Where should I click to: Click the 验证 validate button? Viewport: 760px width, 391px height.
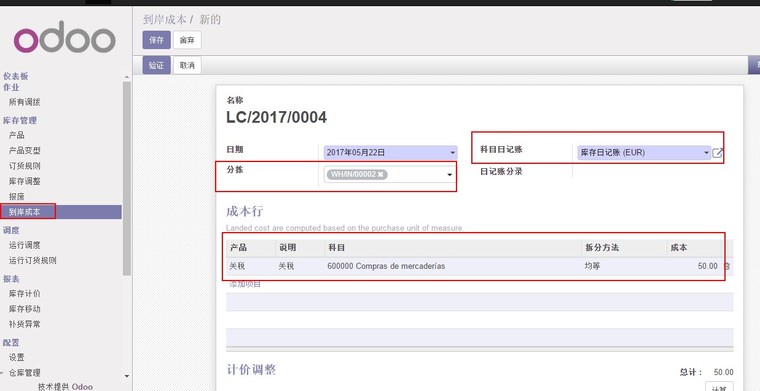[157, 65]
